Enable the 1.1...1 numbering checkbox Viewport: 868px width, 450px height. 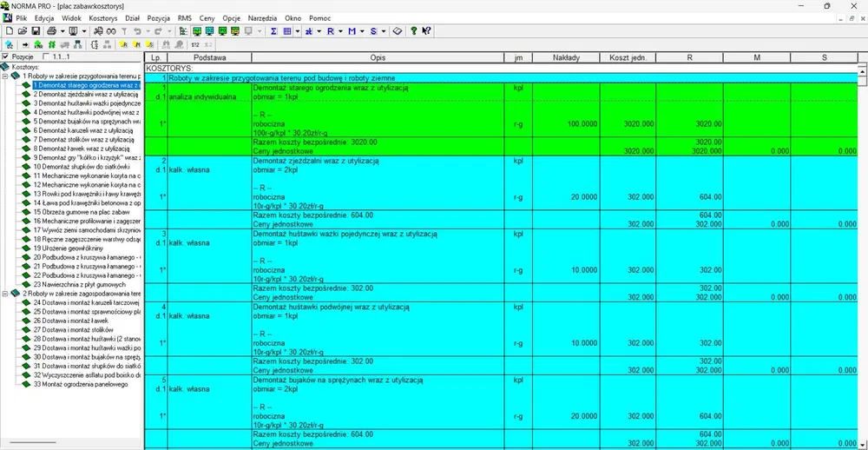pyautogui.click(x=46, y=56)
